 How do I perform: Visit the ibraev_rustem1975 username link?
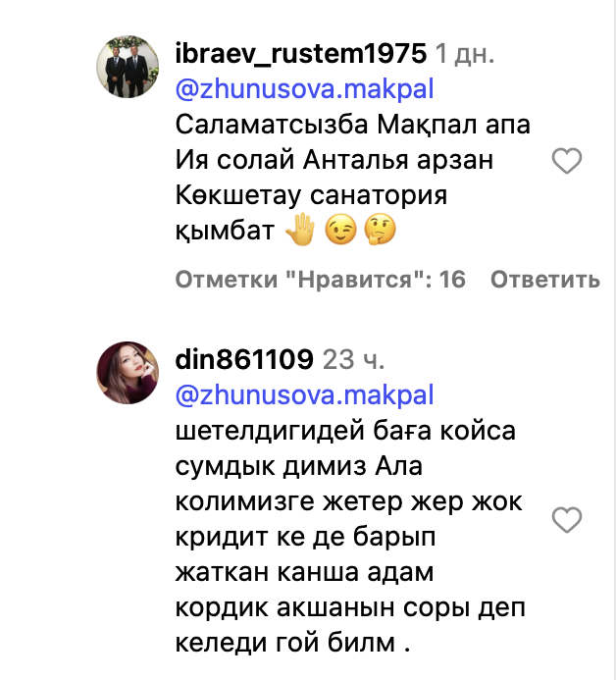pos(301,54)
